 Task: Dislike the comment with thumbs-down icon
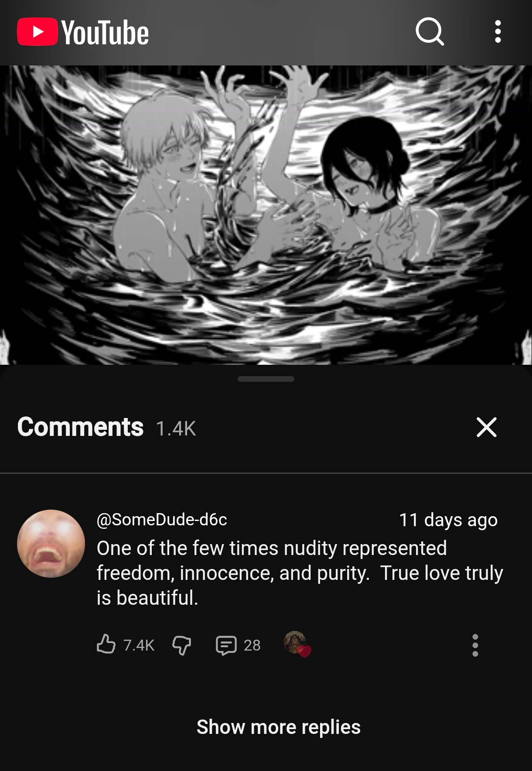[182, 645]
